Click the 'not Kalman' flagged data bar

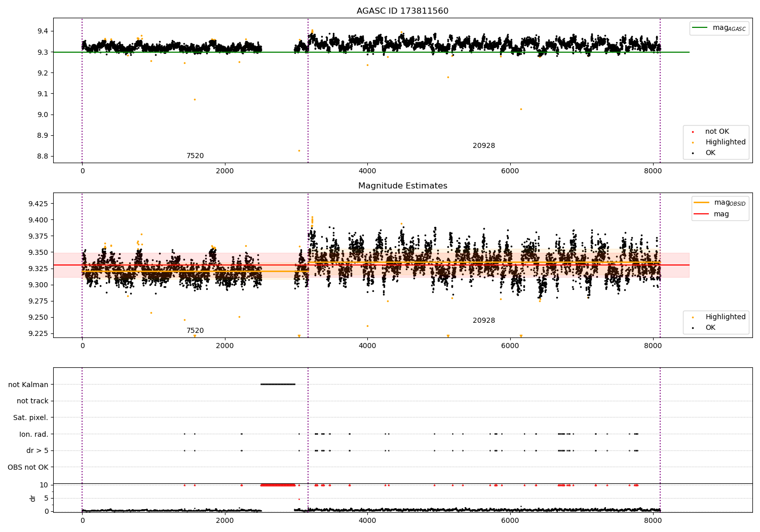tap(278, 385)
